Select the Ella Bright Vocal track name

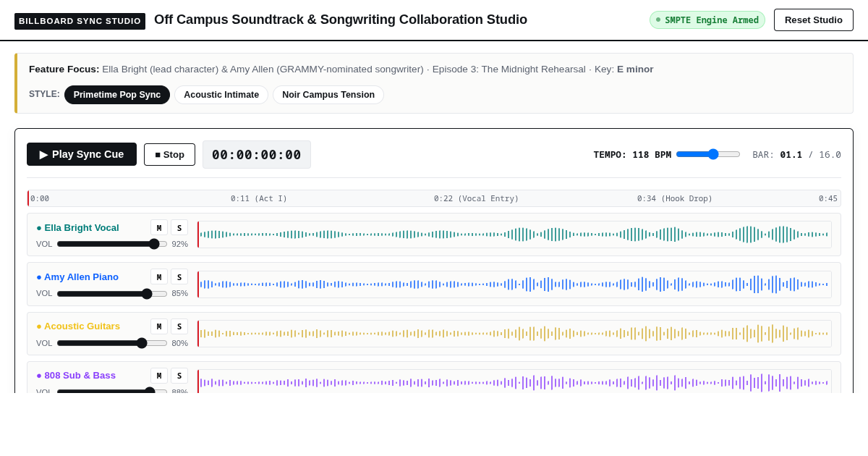point(77,227)
